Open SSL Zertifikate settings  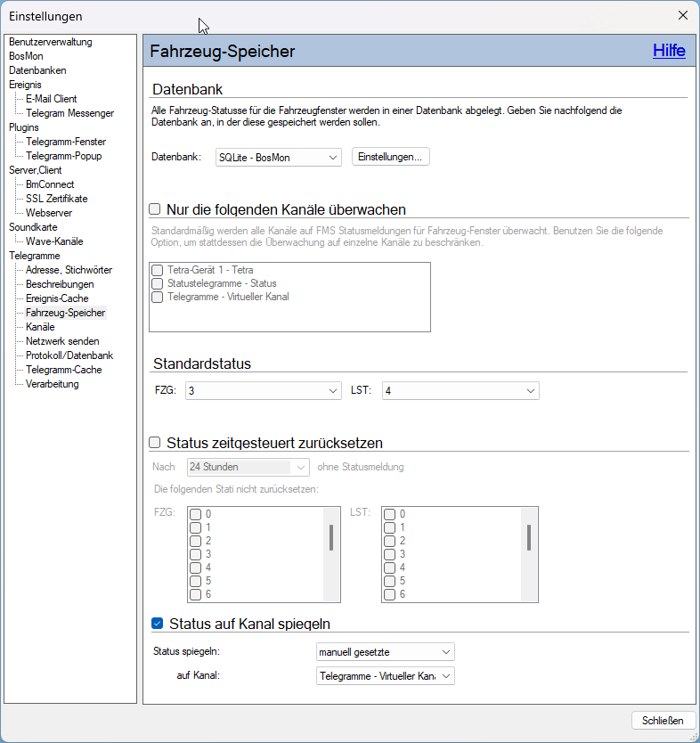tap(56, 198)
